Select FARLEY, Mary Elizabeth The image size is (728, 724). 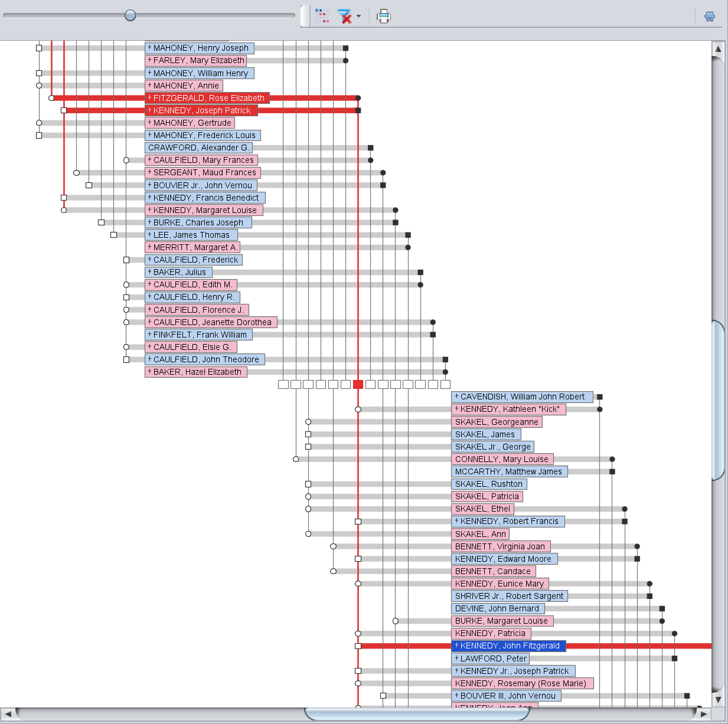195,60
